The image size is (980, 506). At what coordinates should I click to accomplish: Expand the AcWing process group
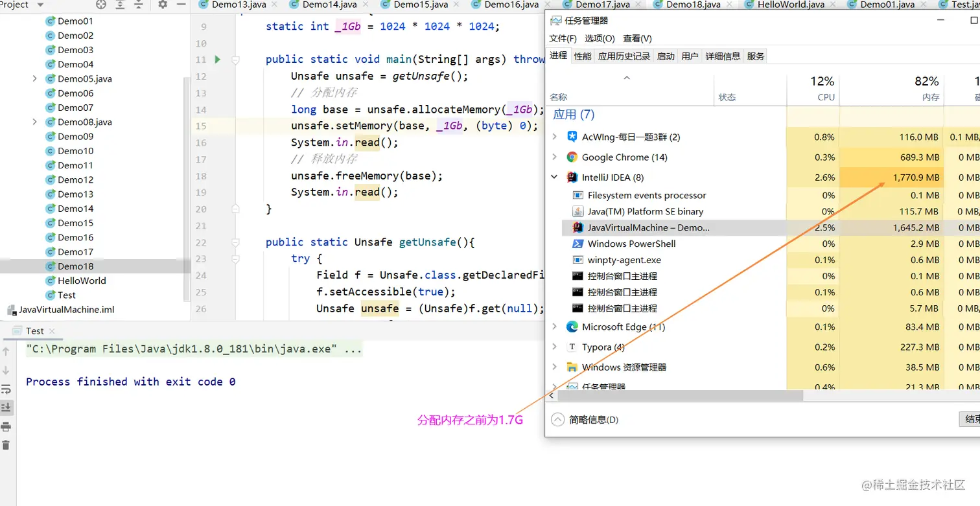[x=554, y=137]
